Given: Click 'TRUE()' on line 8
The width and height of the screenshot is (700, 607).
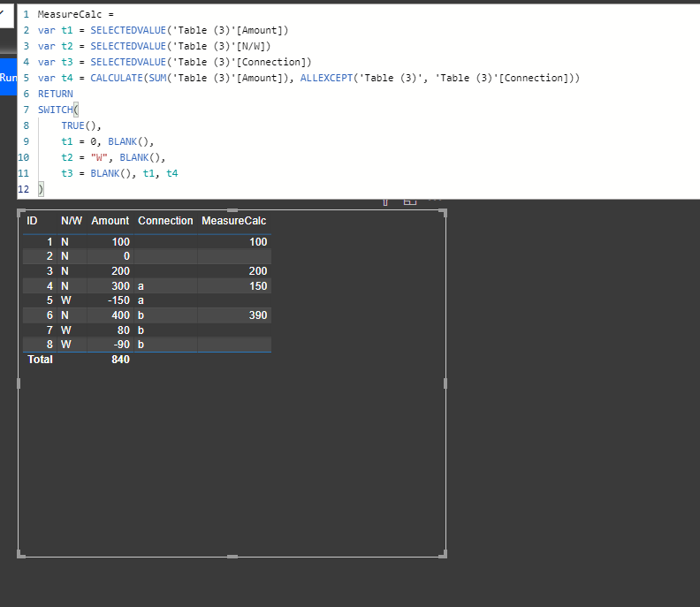Looking at the screenshot, I should (79, 125).
